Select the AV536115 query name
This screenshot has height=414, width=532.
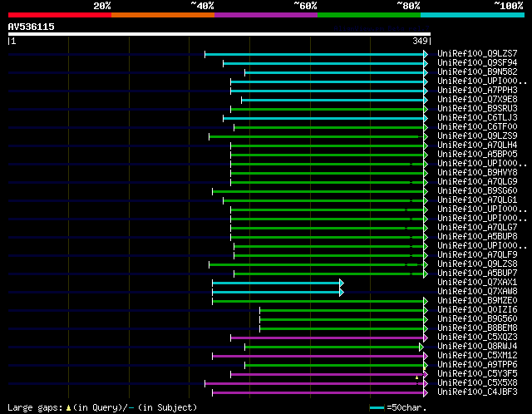pyautogui.click(x=32, y=27)
